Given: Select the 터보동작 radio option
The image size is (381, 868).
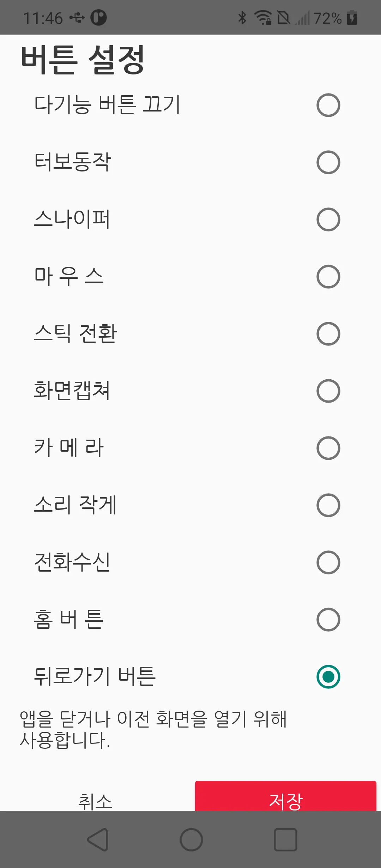Looking at the screenshot, I should tap(328, 162).
